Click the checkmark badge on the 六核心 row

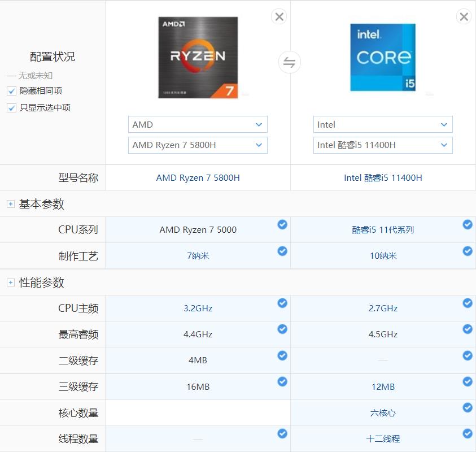point(468,407)
